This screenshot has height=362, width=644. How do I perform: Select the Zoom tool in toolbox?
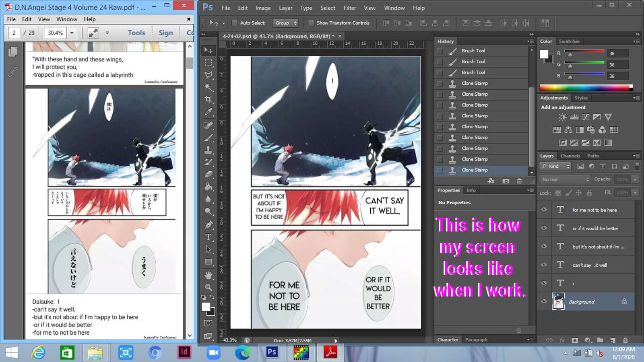click(x=208, y=287)
